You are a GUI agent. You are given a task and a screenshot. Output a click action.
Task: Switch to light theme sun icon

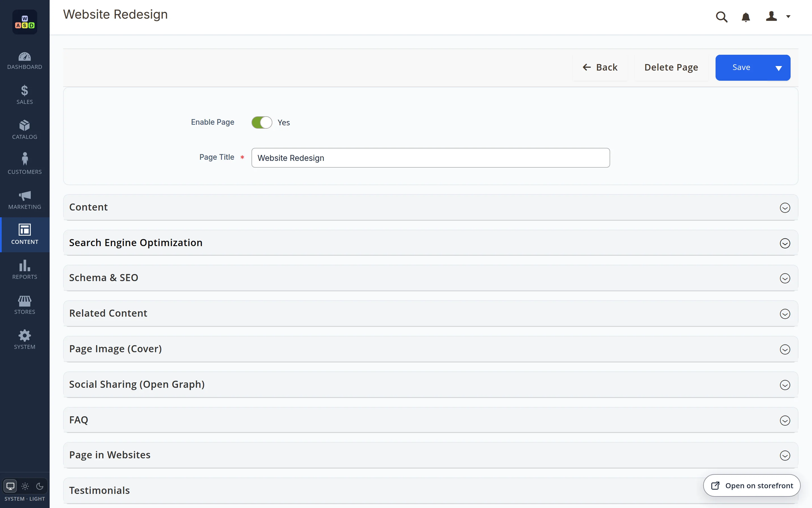point(25,486)
